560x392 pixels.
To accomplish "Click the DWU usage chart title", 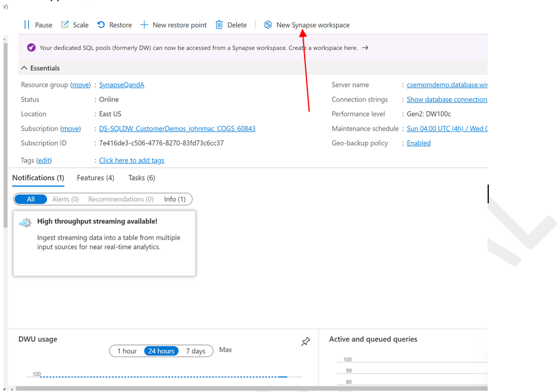I will (x=38, y=339).
